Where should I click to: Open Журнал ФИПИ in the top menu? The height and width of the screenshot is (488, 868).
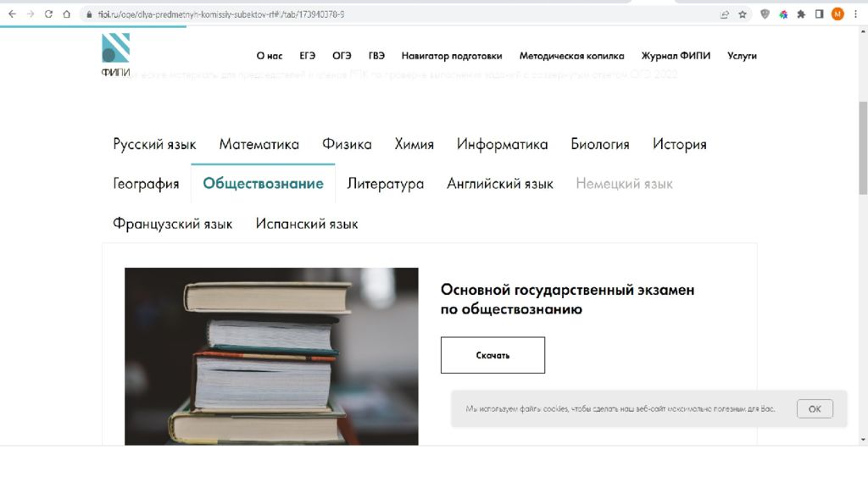[x=676, y=56]
